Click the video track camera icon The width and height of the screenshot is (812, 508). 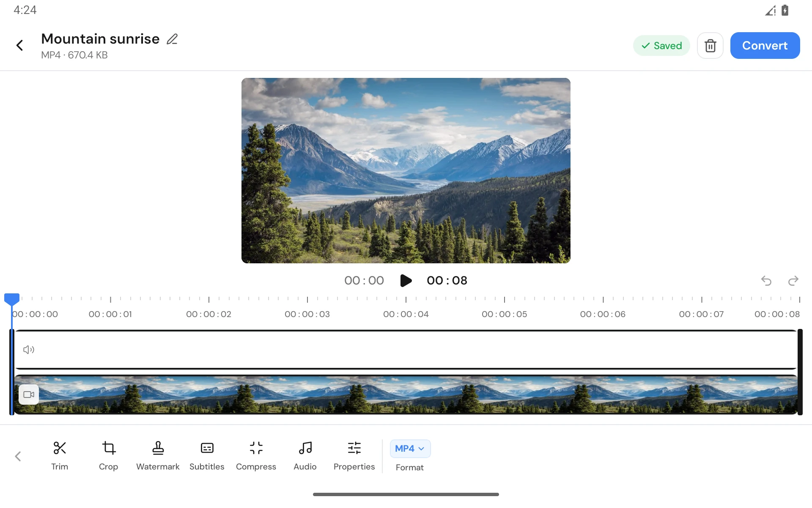click(x=29, y=395)
